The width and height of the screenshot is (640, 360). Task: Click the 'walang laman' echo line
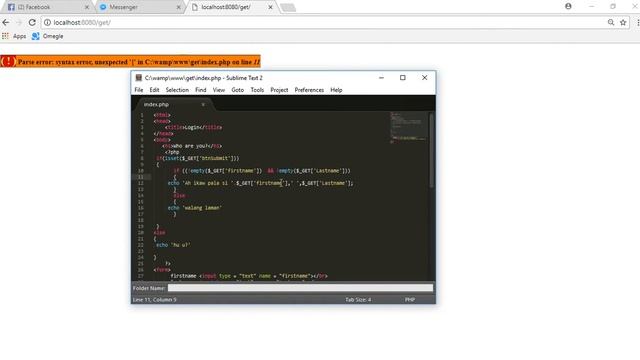tap(195, 208)
